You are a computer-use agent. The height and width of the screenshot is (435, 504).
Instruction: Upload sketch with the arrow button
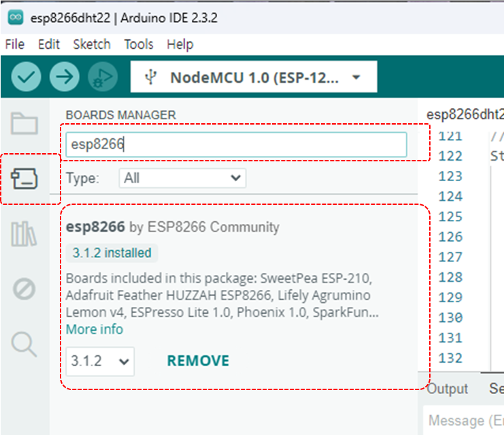click(65, 77)
